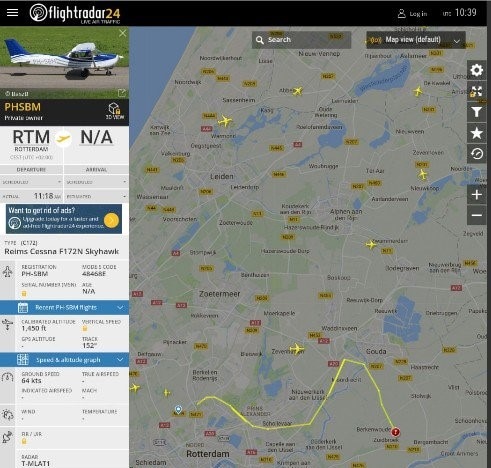Viewport: 491px width, 468px height.
Task: Open the hamburger main menu
Action: click(12, 13)
